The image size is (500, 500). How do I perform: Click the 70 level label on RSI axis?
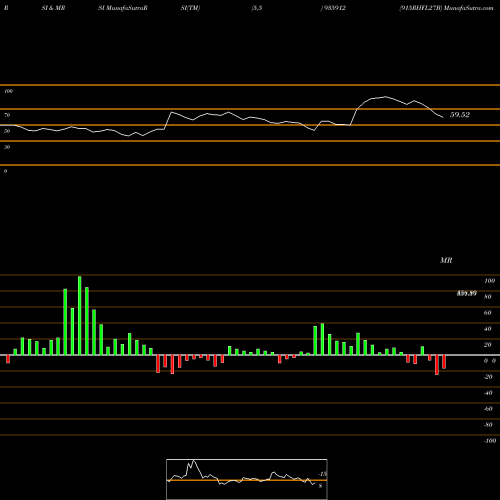click(7, 115)
